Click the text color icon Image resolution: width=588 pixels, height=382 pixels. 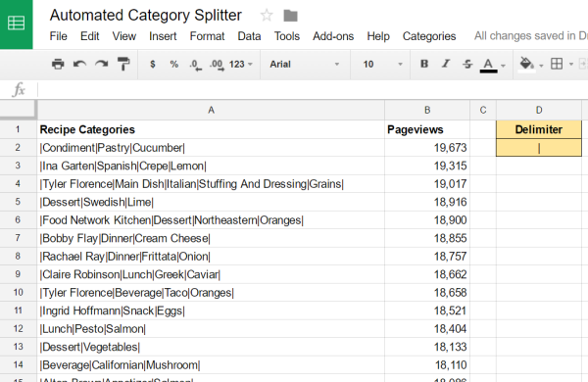(488, 65)
